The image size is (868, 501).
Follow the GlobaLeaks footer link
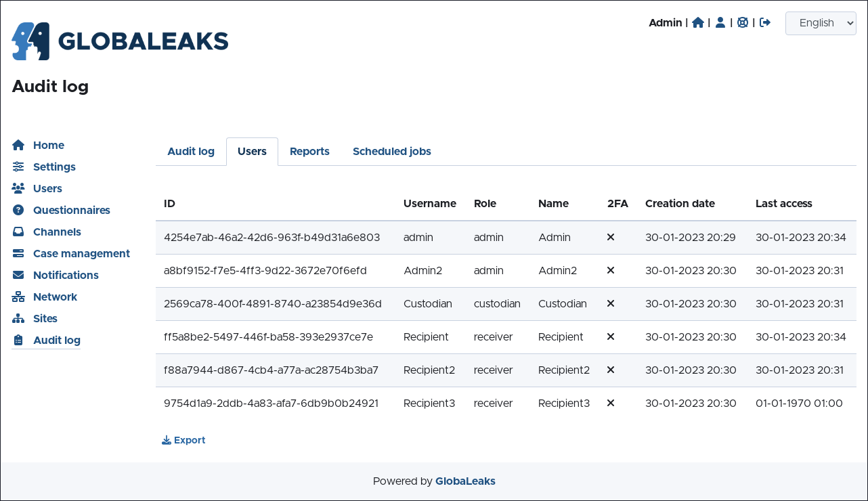click(465, 481)
